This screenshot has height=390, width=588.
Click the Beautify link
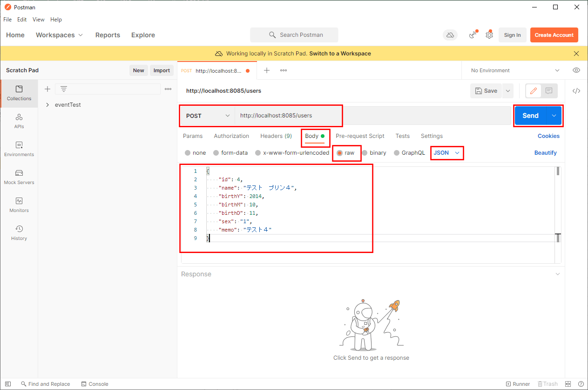[x=545, y=153]
